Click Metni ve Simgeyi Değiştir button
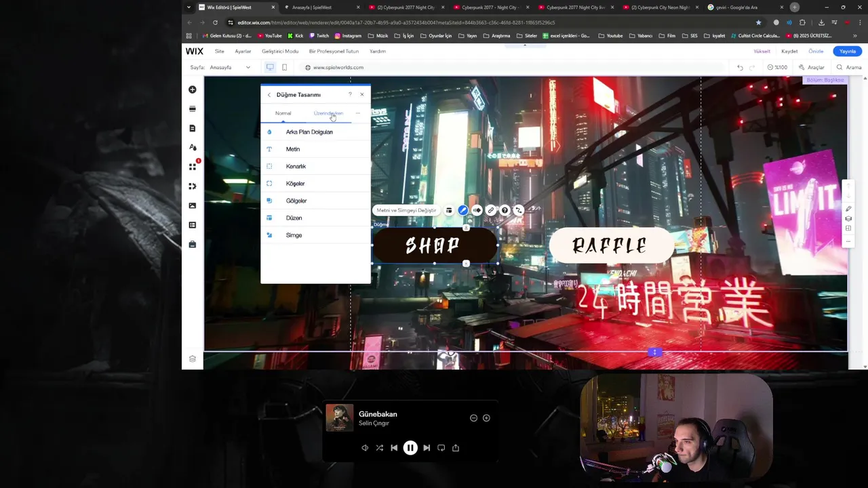This screenshot has height=488, width=868. tap(406, 210)
